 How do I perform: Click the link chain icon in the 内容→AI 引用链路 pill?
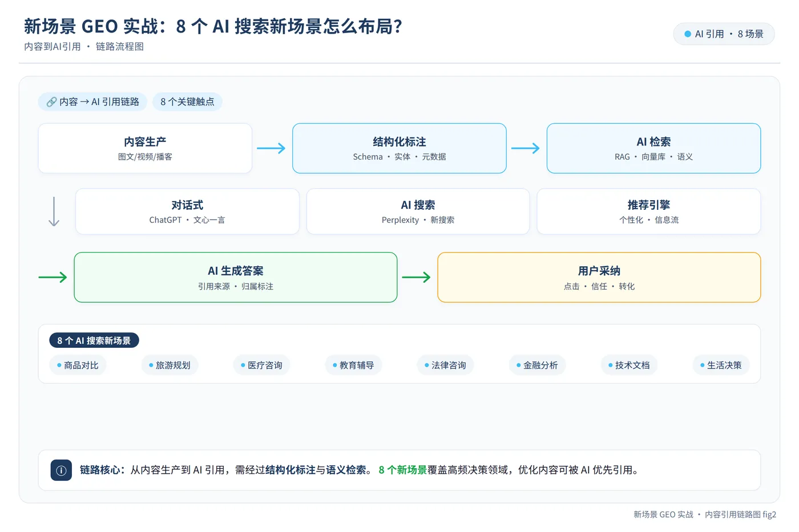(x=51, y=102)
